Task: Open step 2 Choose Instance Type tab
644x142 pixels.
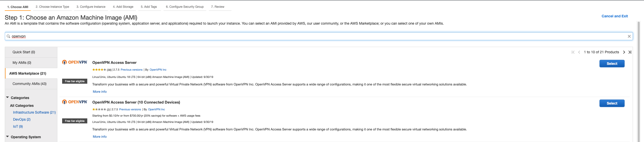Action: click(x=52, y=7)
